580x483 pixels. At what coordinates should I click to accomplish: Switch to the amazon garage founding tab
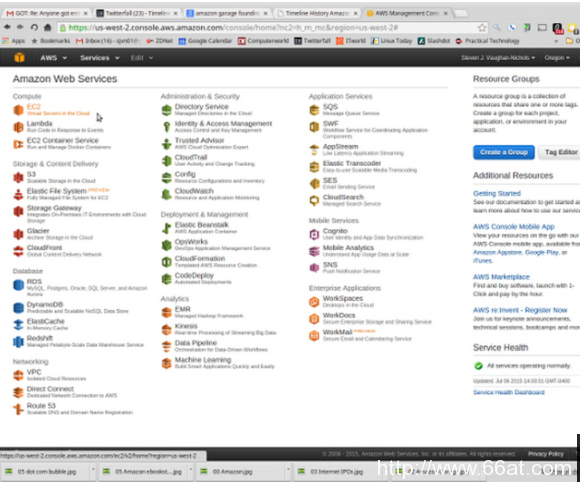227,13
